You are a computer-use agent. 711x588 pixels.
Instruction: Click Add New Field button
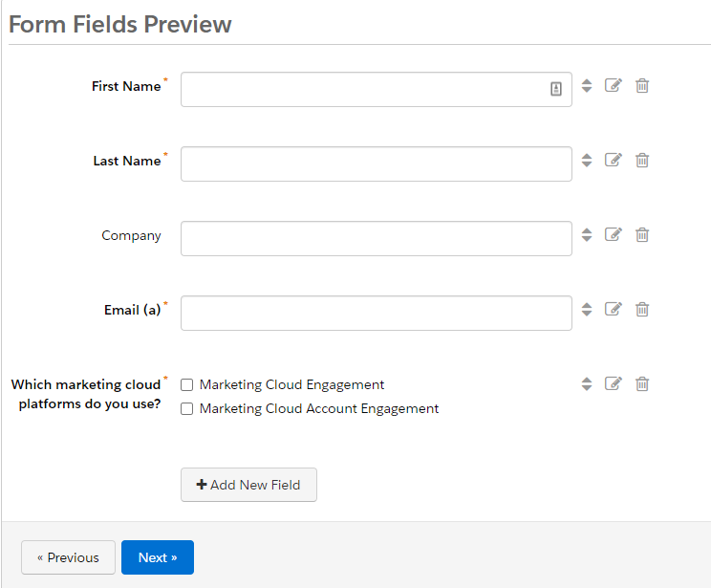(x=248, y=485)
